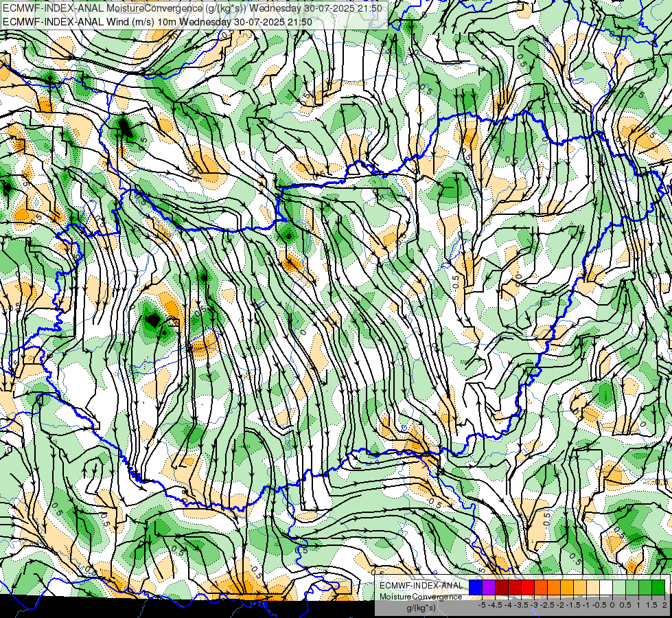Click the '-3.5' legend tick label
Viewport: 672px width, 618px height.
522,605
